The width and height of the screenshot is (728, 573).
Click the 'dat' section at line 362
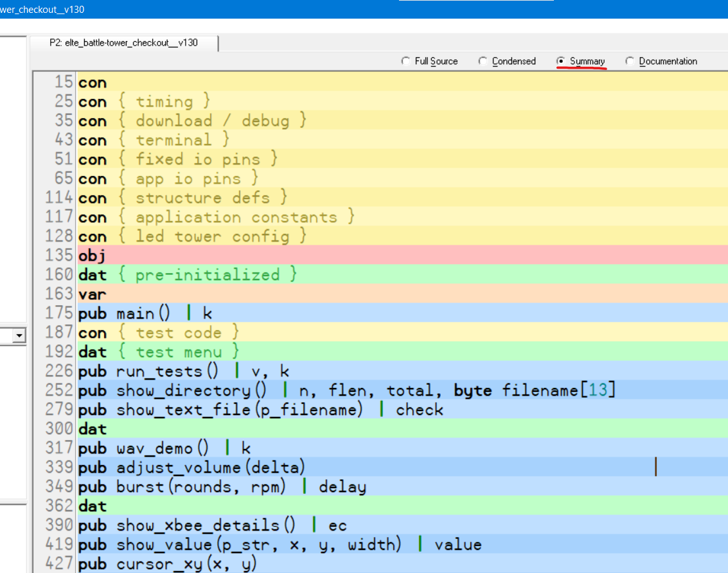point(403,506)
